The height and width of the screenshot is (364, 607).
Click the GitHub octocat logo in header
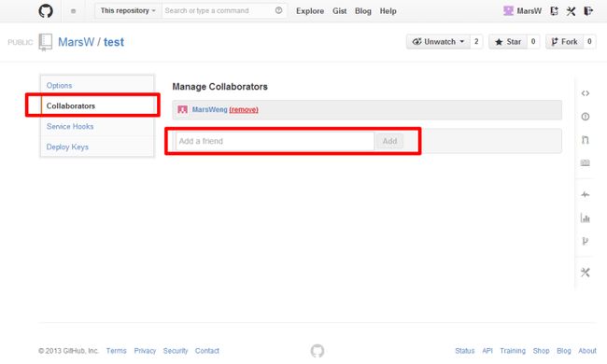(46, 11)
